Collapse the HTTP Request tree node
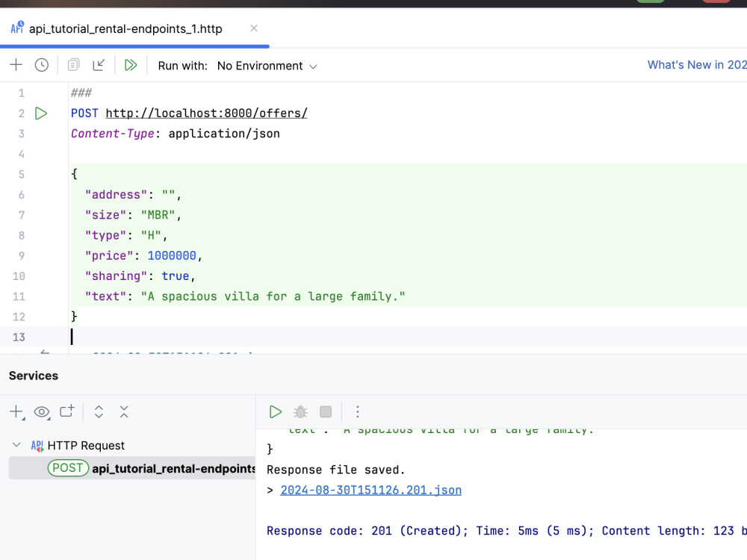747x560 pixels. pyautogui.click(x=16, y=445)
